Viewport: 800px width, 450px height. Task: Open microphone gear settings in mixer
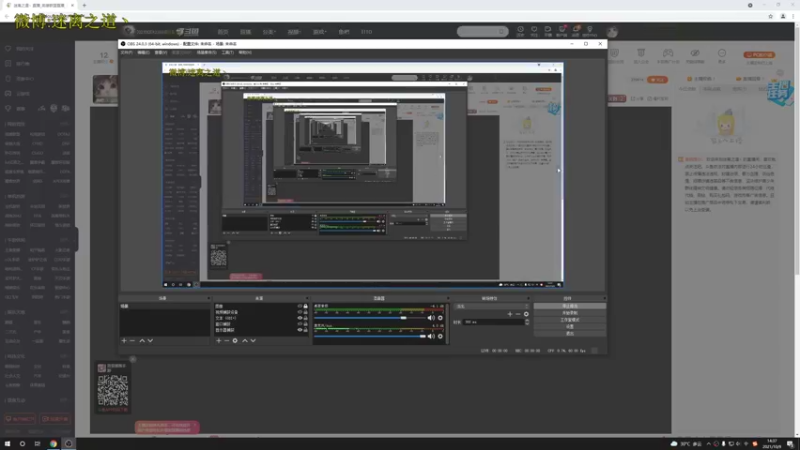click(x=440, y=336)
